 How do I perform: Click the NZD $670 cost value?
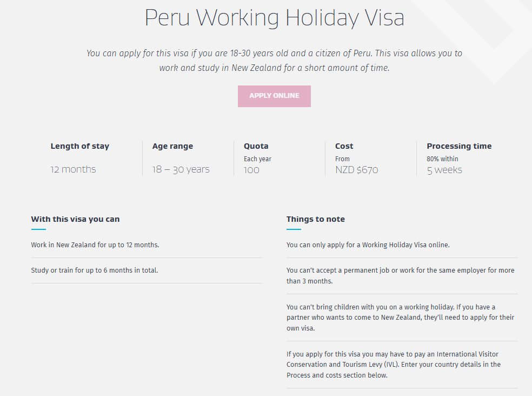click(x=356, y=170)
